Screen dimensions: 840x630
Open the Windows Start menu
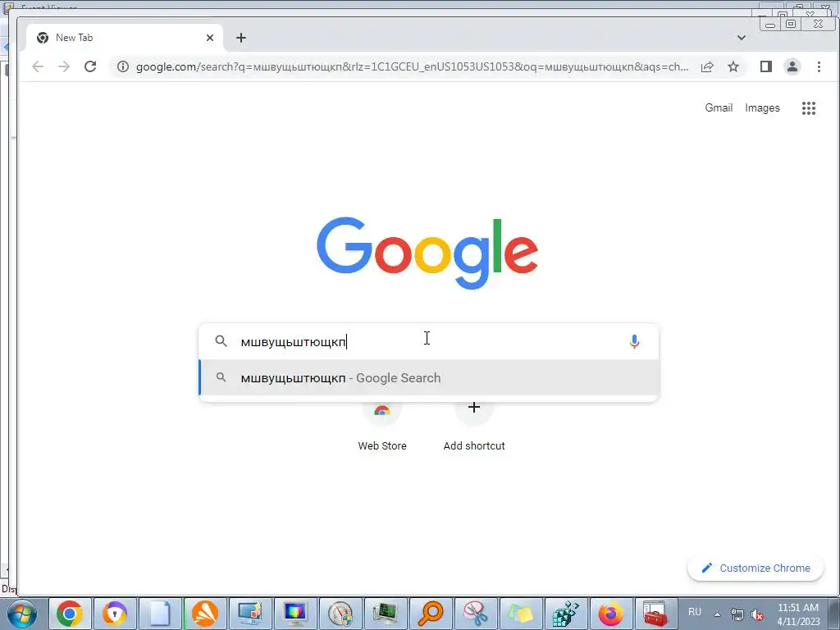[x=22, y=614]
